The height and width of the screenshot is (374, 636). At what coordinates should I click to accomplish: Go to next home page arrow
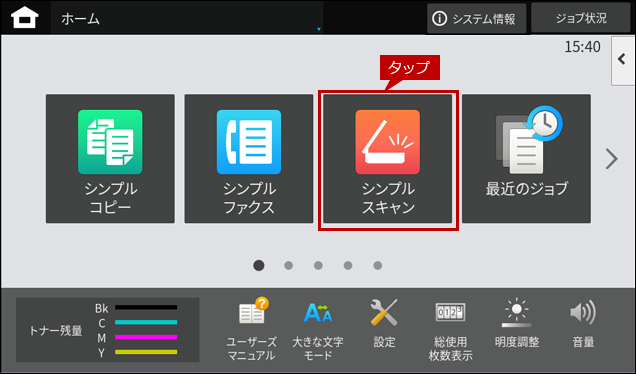(612, 159)
